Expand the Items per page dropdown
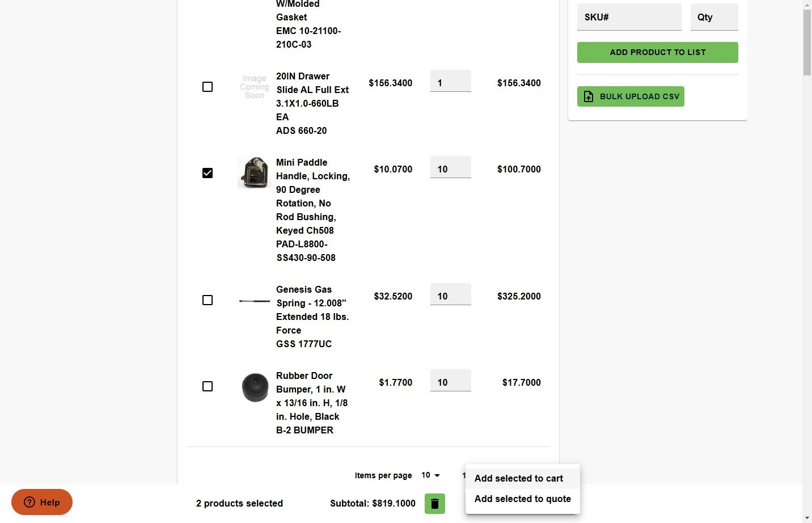812x523 pixels. (431, 475)
